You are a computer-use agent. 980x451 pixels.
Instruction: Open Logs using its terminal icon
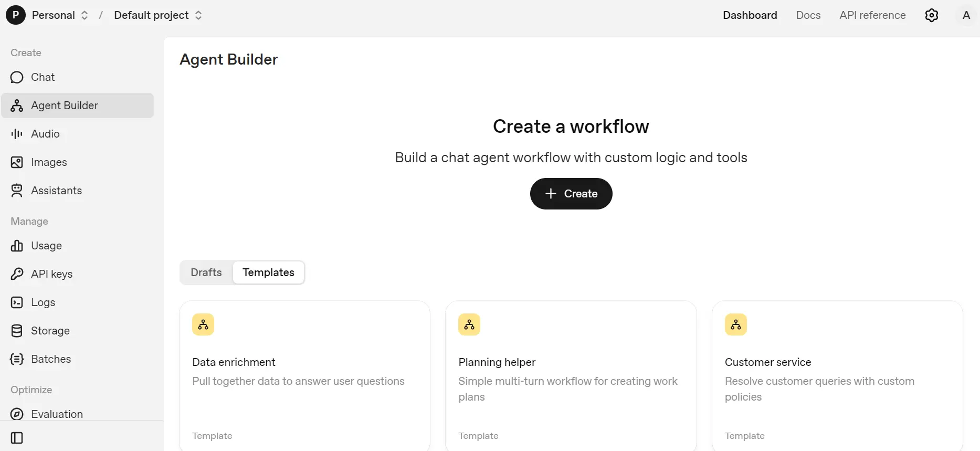(16, 302)
